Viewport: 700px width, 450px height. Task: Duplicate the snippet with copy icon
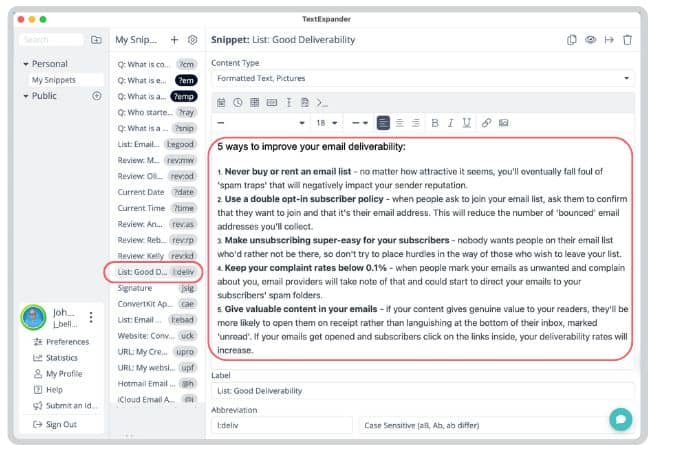571,40
